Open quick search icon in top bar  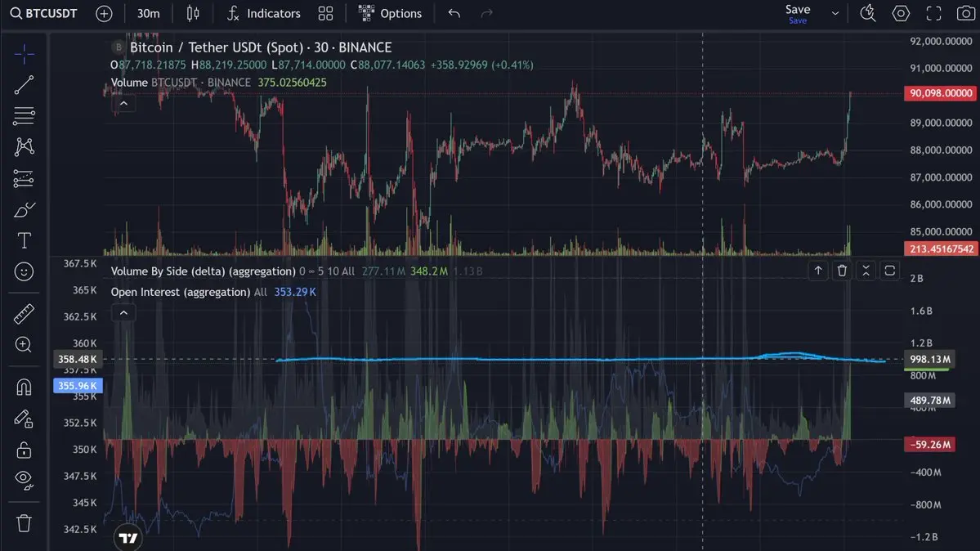click(868, 13)
